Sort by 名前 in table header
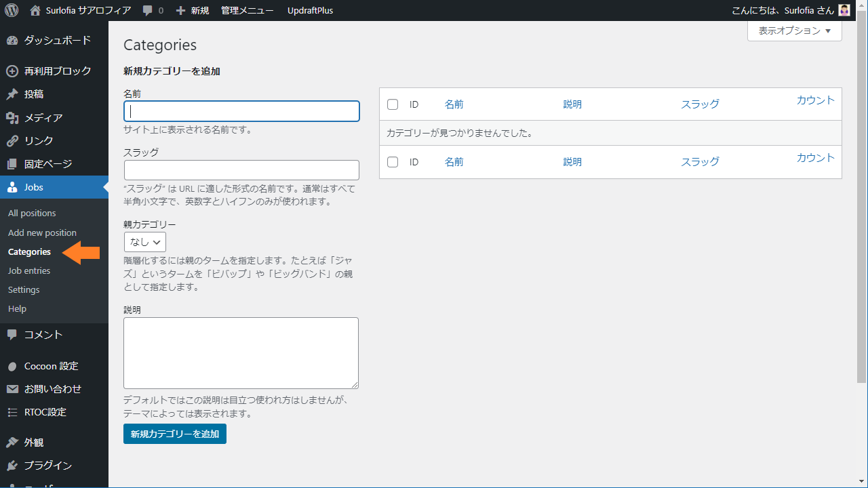Image resolution: width=868 pixels, height=488 pixels. (x=454, y=104)
